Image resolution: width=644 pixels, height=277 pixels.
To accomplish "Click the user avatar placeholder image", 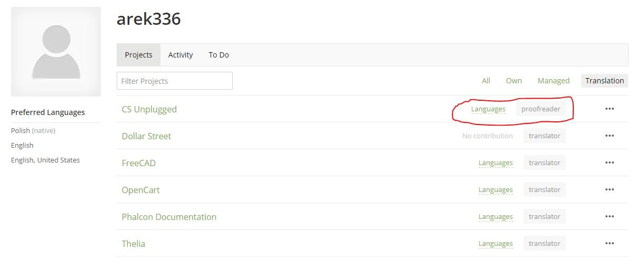I will (x=56, y=52).
